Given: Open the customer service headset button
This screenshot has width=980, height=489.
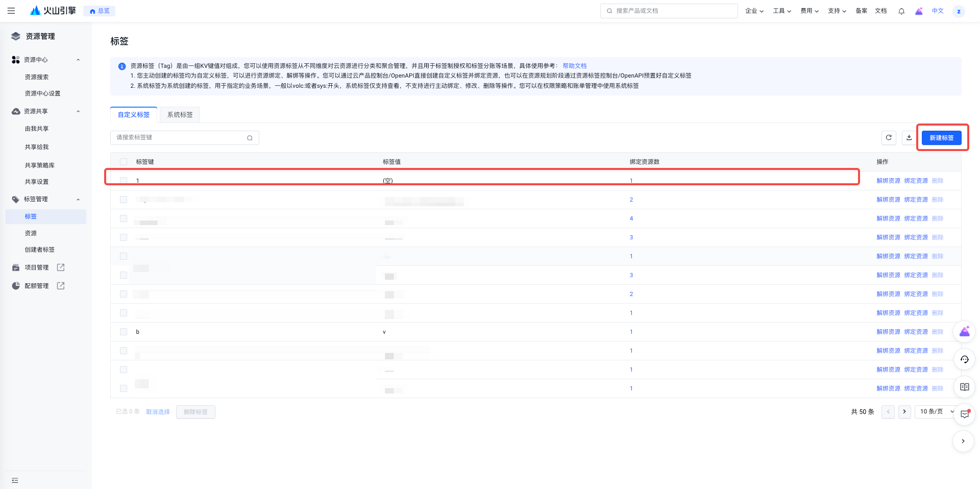Looking at the screenshot, I should pos(964,359).
